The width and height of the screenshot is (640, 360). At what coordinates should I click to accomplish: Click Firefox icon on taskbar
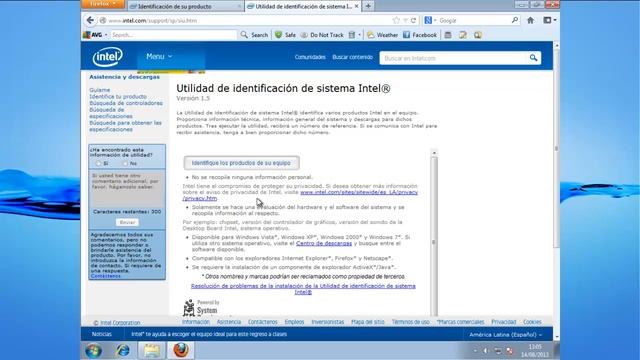[x=181, y=351]
